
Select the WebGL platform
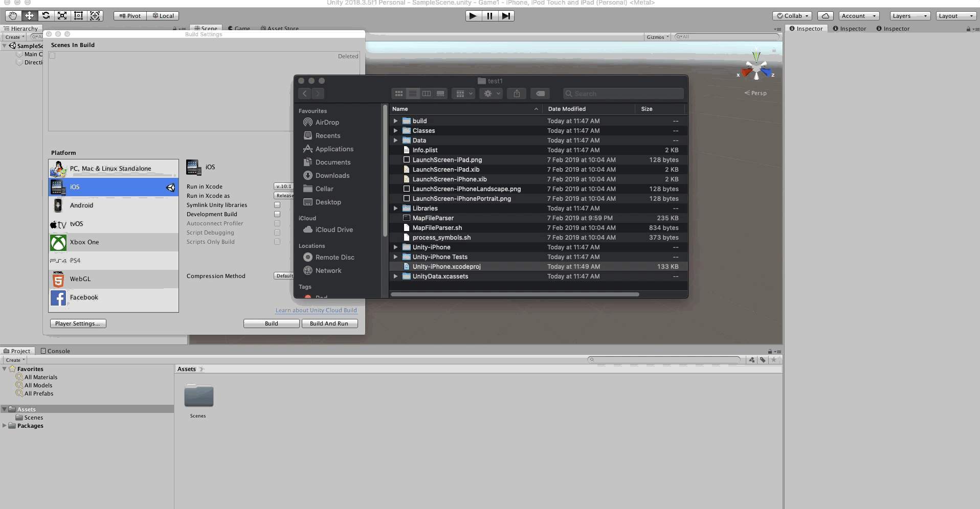(x=114, y=279)
